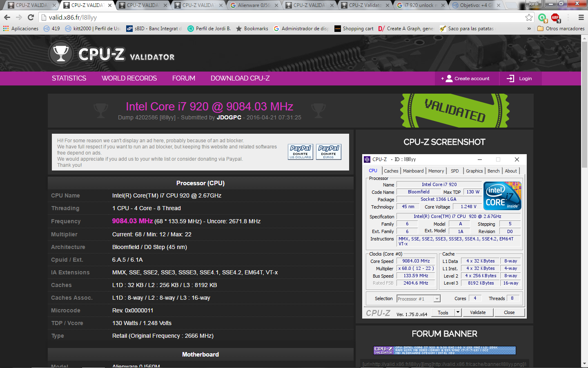The image size is (588, 368).
Task: Open the Saco para las patatas bookmark
Action: [467, 29]
